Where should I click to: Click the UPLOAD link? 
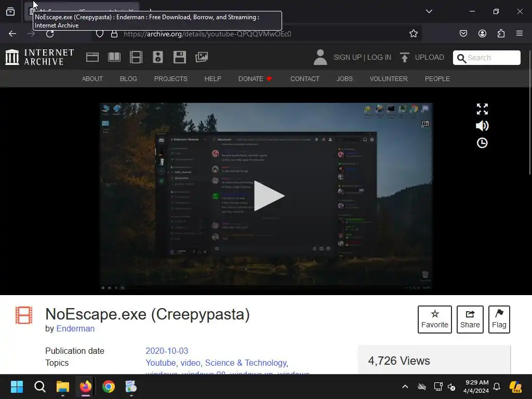429,57
